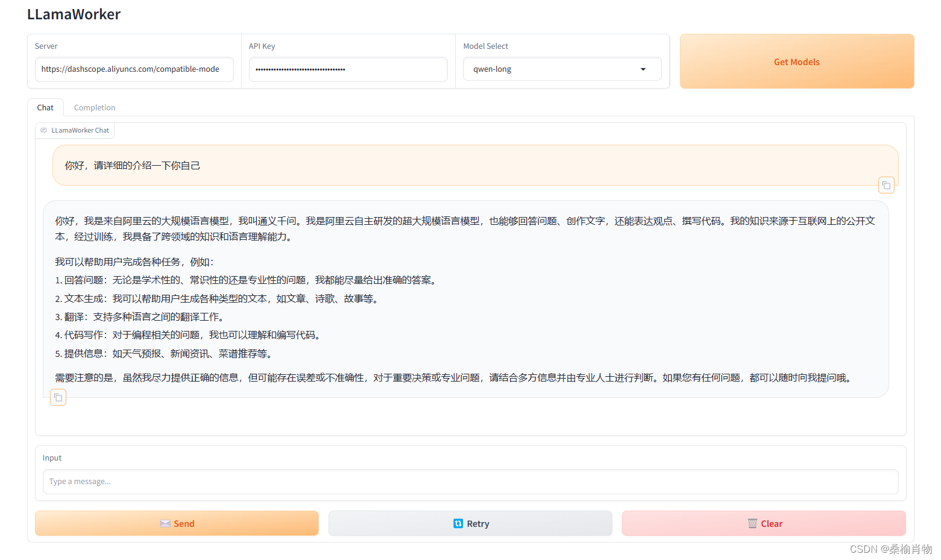Click the qwen-long model combo box
Screen dimensions: 941x560
562,69
